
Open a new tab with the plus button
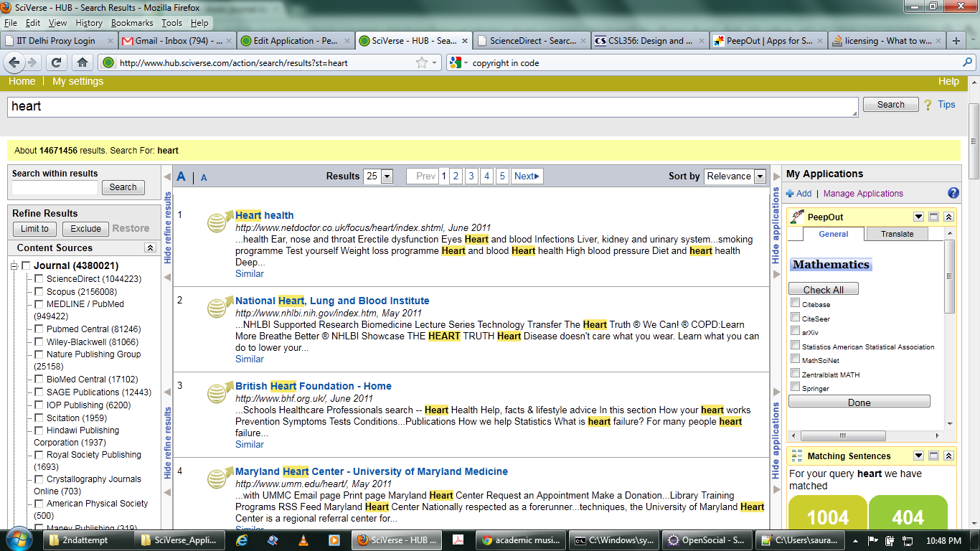coord(956,41)
